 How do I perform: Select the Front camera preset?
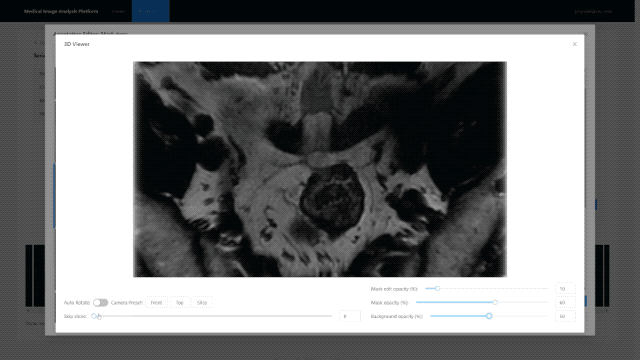(x=156, y=302)
